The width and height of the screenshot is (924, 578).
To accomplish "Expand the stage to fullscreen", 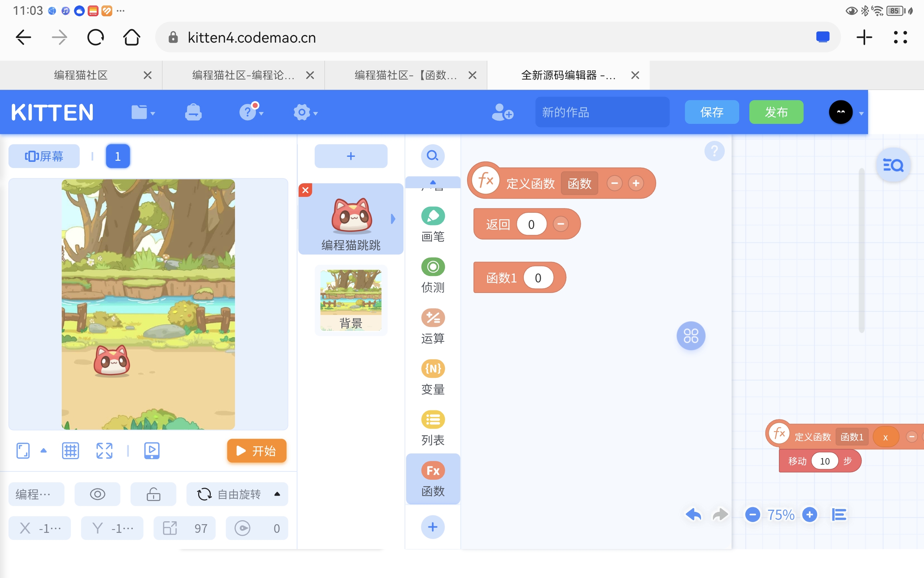I will (x=104, y=451).
